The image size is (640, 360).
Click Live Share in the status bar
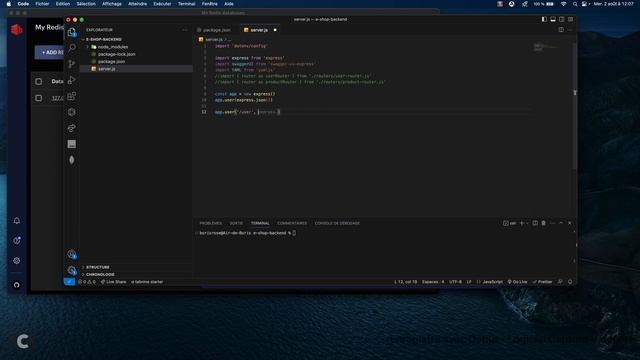113,282
